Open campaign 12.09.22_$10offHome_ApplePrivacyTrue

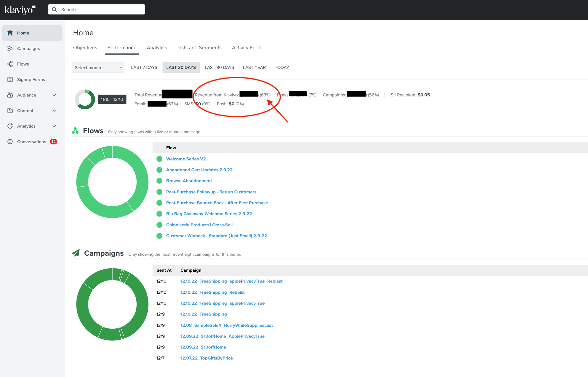click(222, 336)
